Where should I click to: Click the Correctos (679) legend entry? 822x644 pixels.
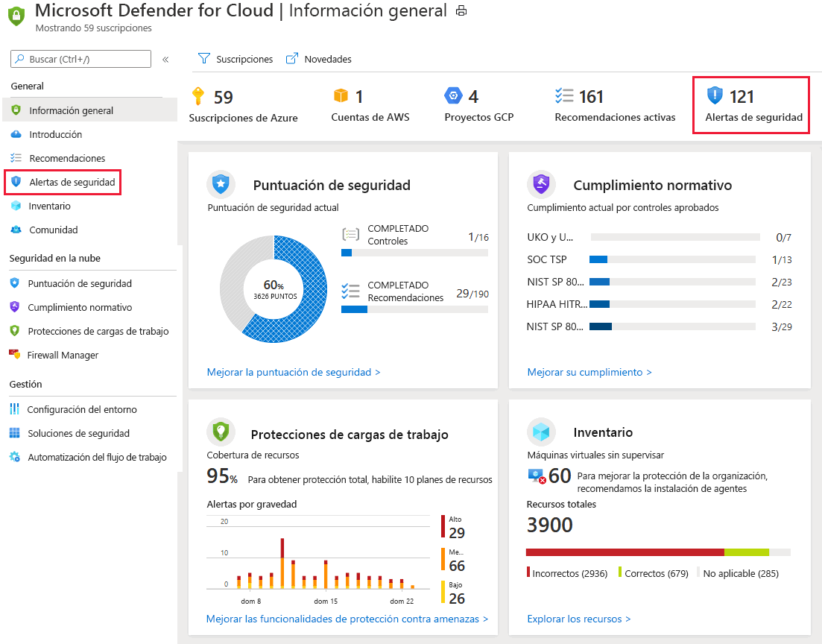[x=653, y=573]
